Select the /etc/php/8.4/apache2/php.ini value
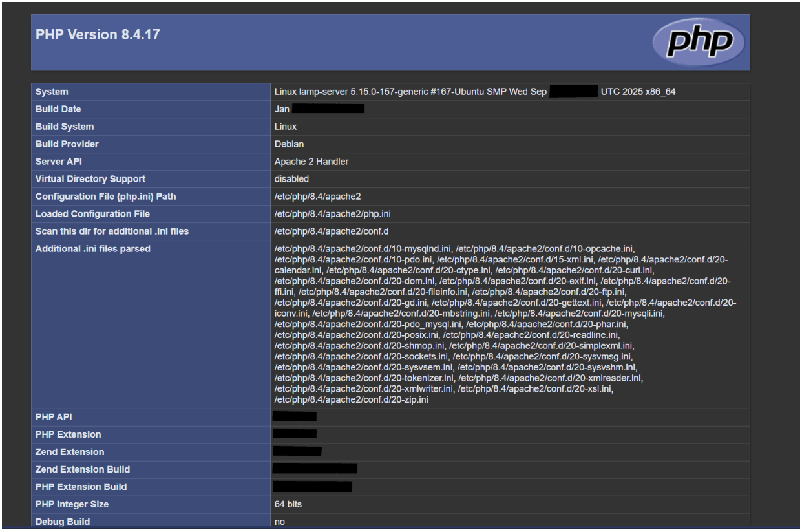Viewport: 802px width, 532px height. click(333, 214)
